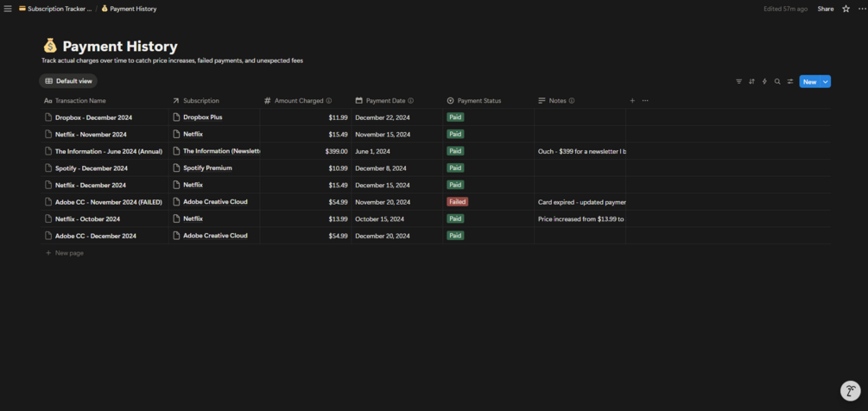Screen dimensions: 868x411
Task: Click the Share button
Action: [826, 9]
